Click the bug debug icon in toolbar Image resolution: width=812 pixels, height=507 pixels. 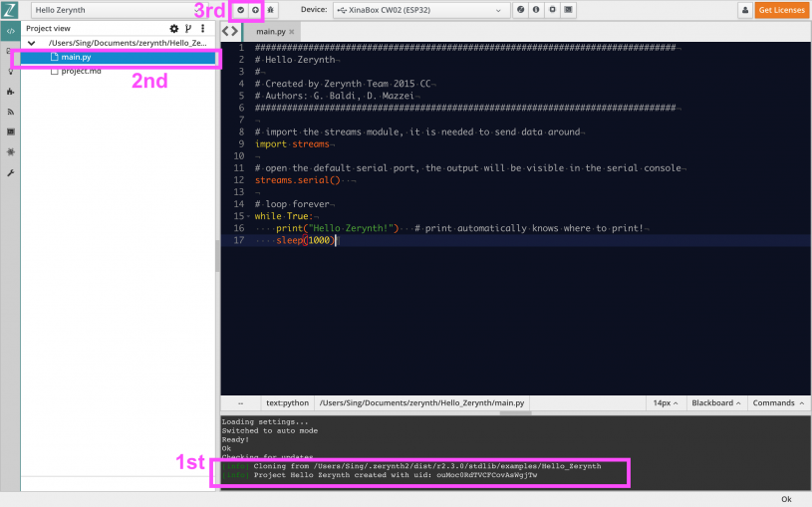[270, 10]
